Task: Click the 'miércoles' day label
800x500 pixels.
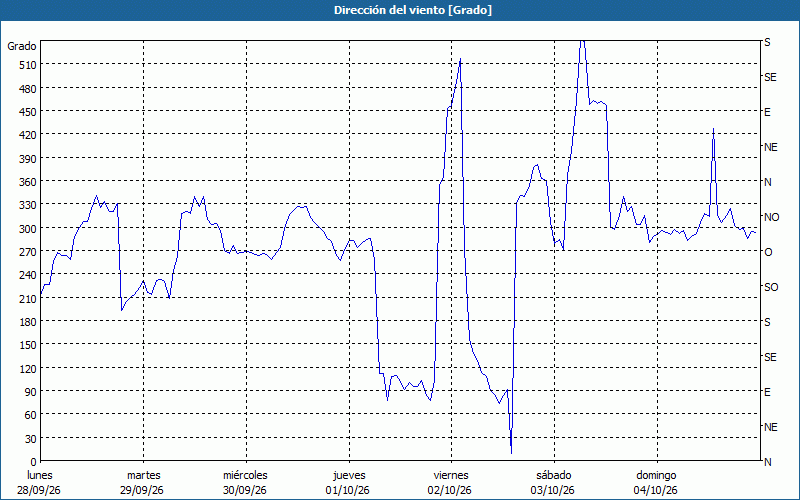Action: (245, 475)
